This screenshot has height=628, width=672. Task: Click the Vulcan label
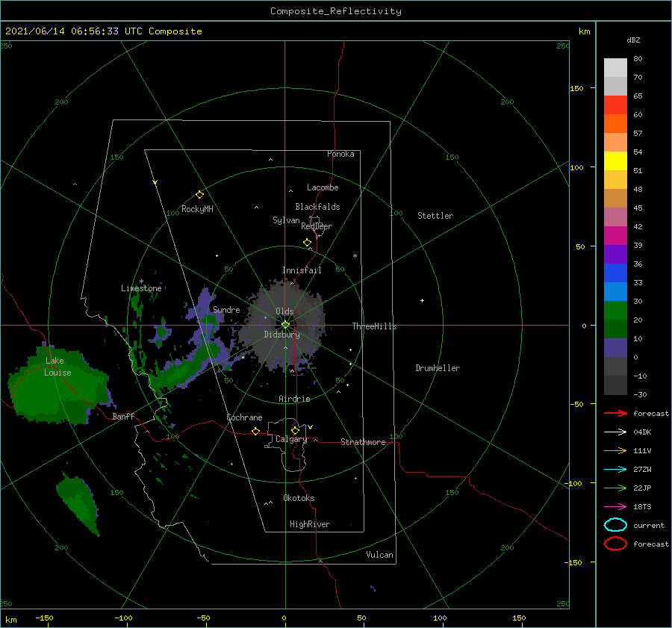380,555
